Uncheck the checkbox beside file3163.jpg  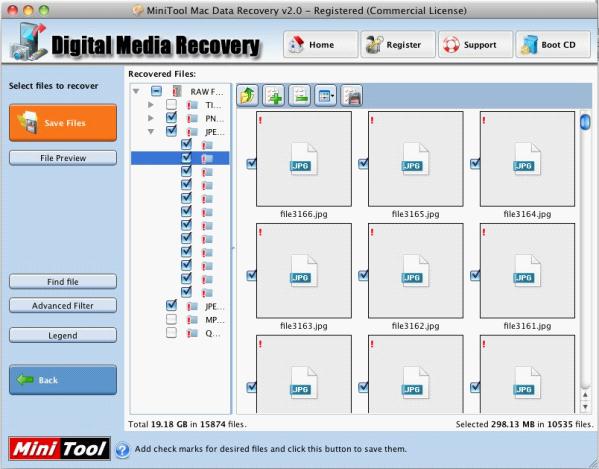251,275
